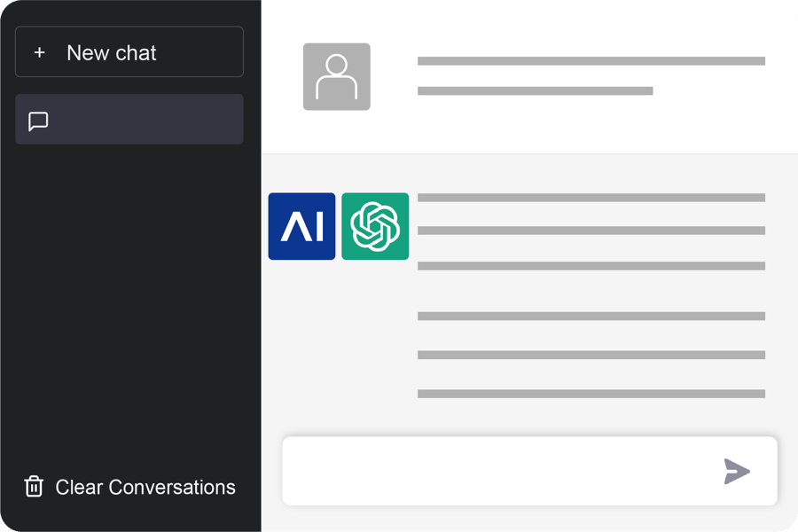Image resolution: width=798 pixels, height=532 pixels.
Task: Click the top line of the AI response
Action: (590, 197)
